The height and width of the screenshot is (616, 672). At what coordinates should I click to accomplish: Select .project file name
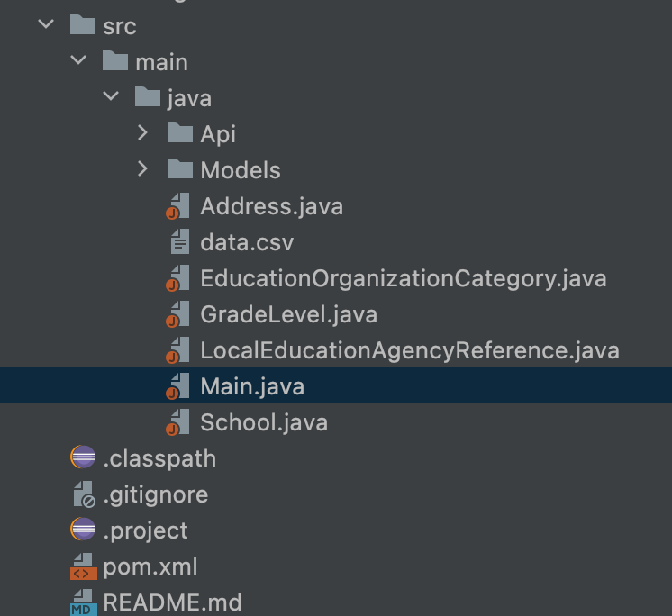(146, 530)
